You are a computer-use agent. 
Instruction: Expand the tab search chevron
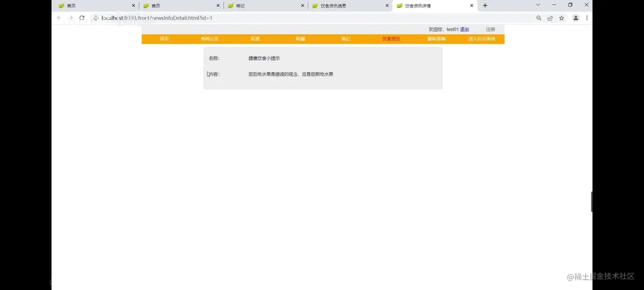(x=538, y=5)
